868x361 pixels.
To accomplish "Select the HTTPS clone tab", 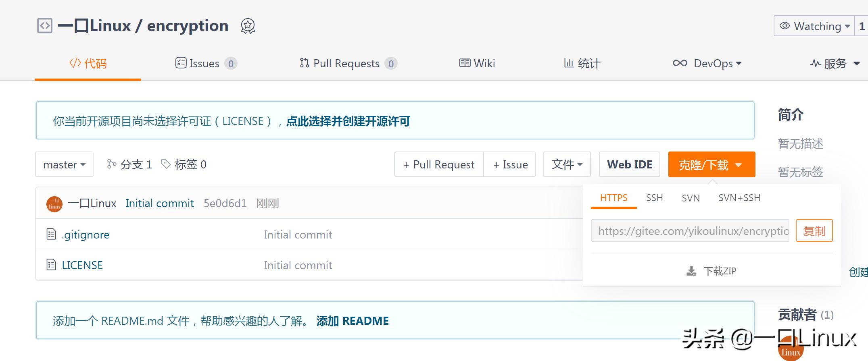I will (614, 198).
